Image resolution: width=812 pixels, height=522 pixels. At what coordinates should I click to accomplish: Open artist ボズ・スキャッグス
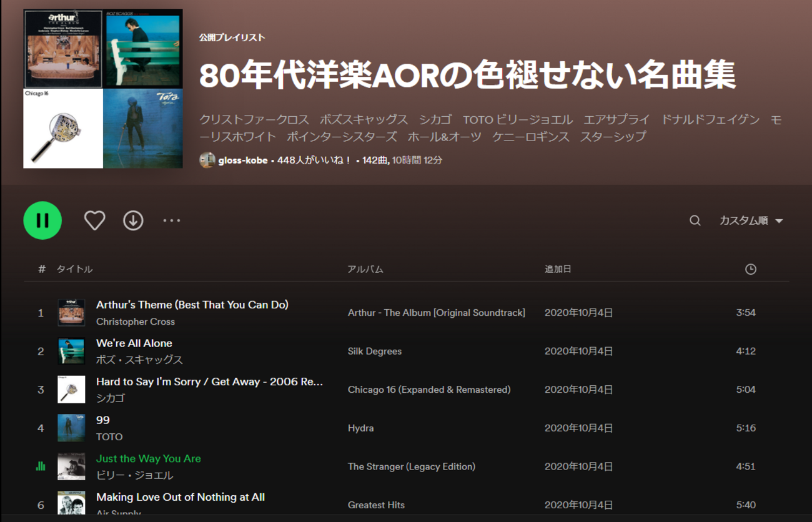[x=139, y=360]
